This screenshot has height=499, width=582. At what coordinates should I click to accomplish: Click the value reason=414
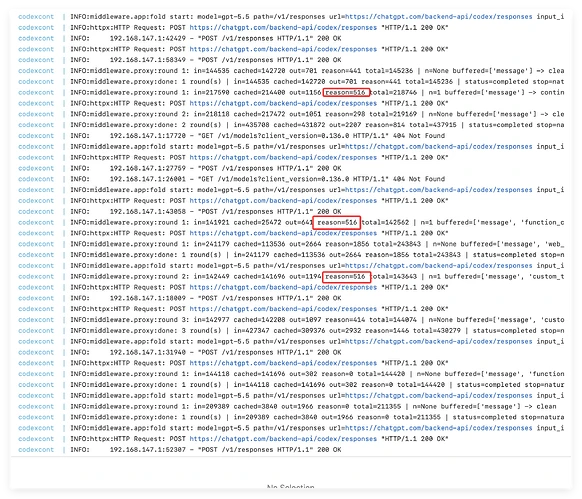pyautogui.click(x=345, y=320)
